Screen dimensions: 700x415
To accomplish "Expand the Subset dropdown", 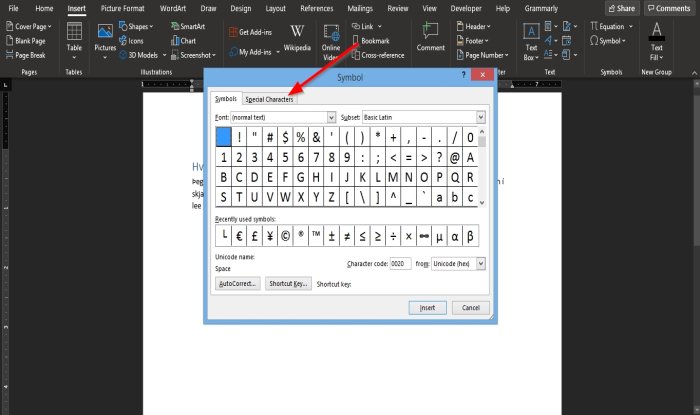I will pos(480,117).
